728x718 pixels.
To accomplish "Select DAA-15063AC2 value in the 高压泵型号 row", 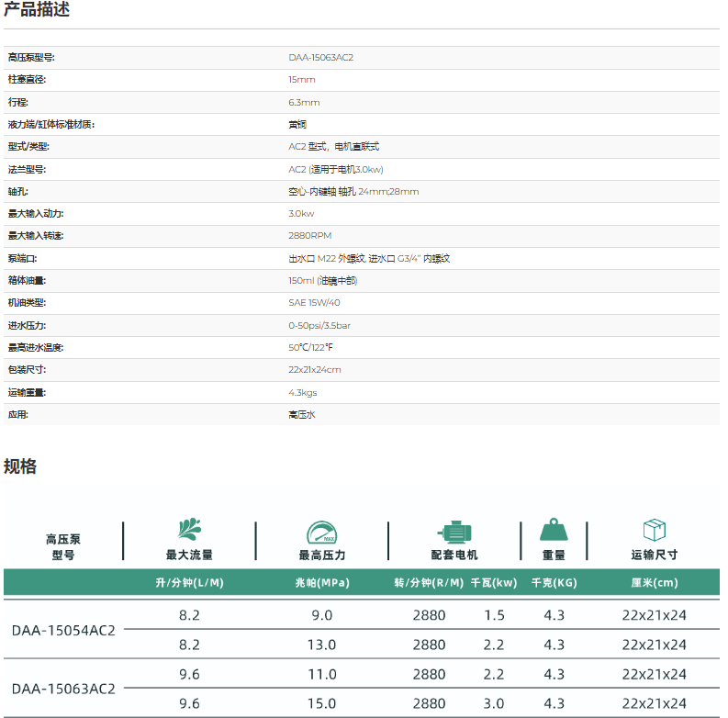I will pos(320,58).
